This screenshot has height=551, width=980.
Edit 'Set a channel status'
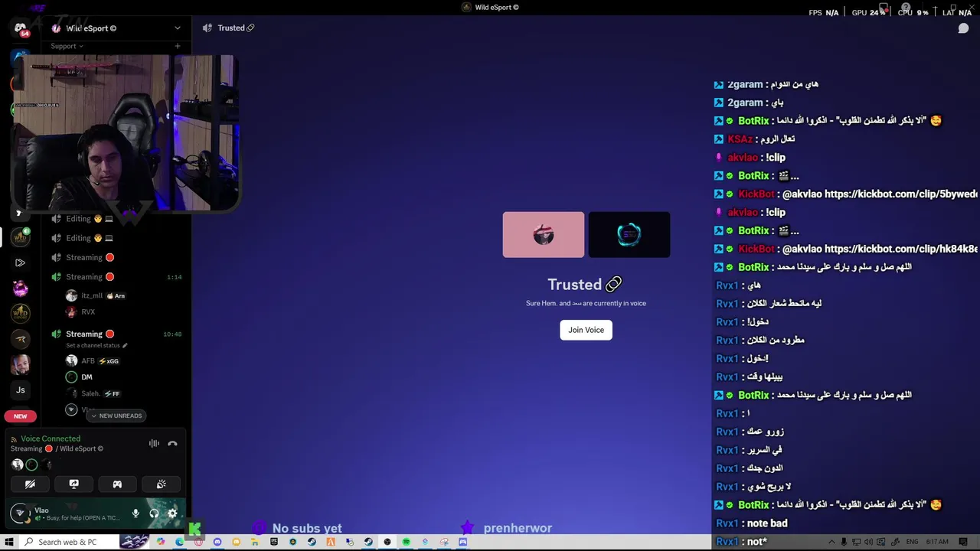point(96,345)
